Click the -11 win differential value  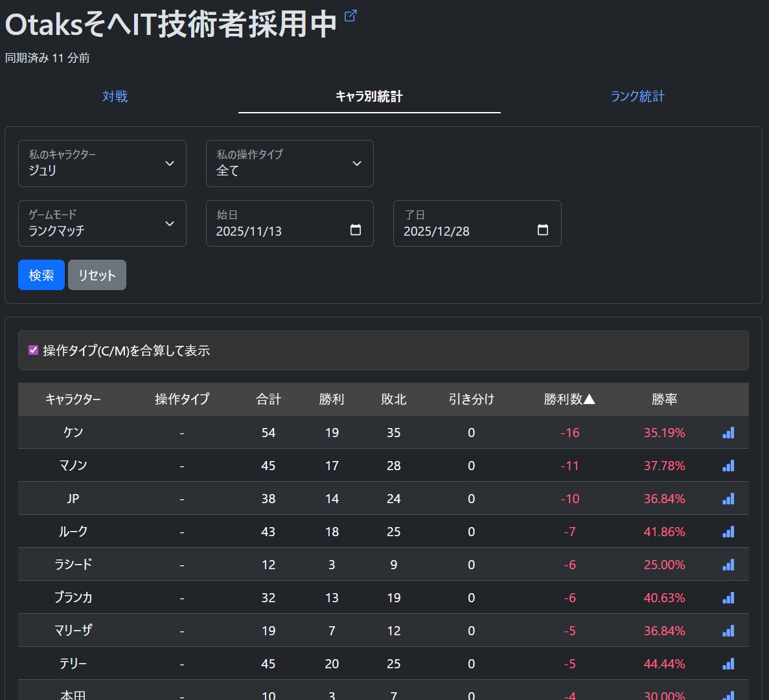pos(570,465)
